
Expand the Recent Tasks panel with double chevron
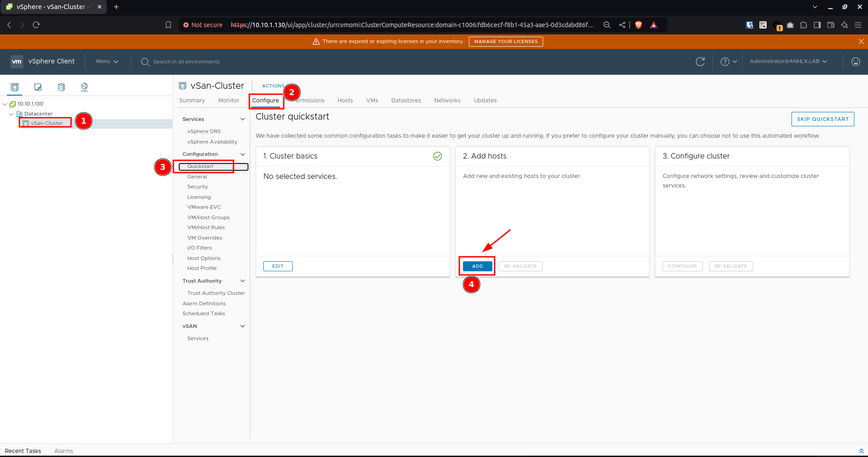click(861, 451)
